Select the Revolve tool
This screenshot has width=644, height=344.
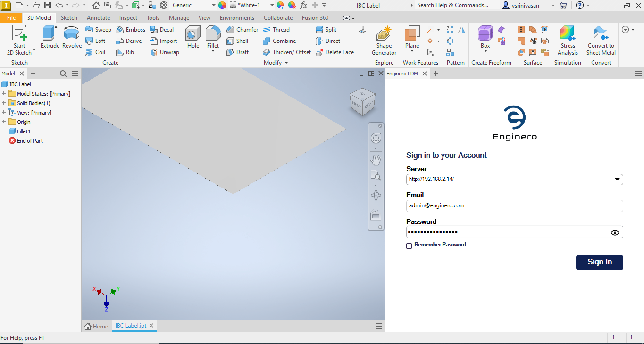click(72, 37)
